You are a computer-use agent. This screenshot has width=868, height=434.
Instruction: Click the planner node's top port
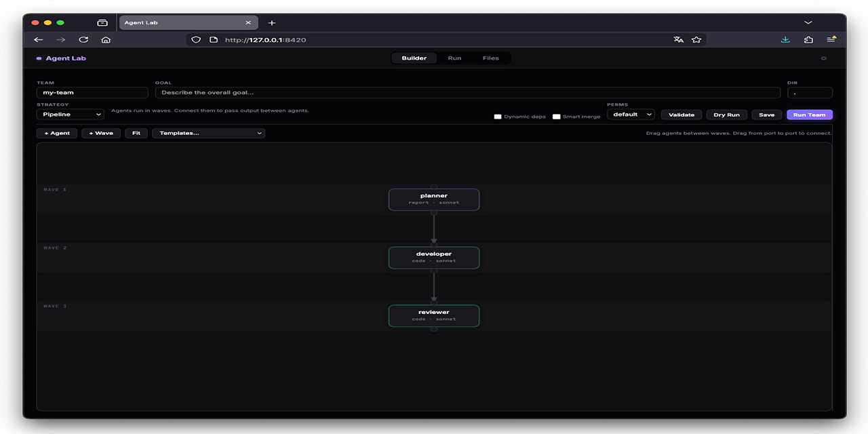pyautogui.click(x=434, y=186)
